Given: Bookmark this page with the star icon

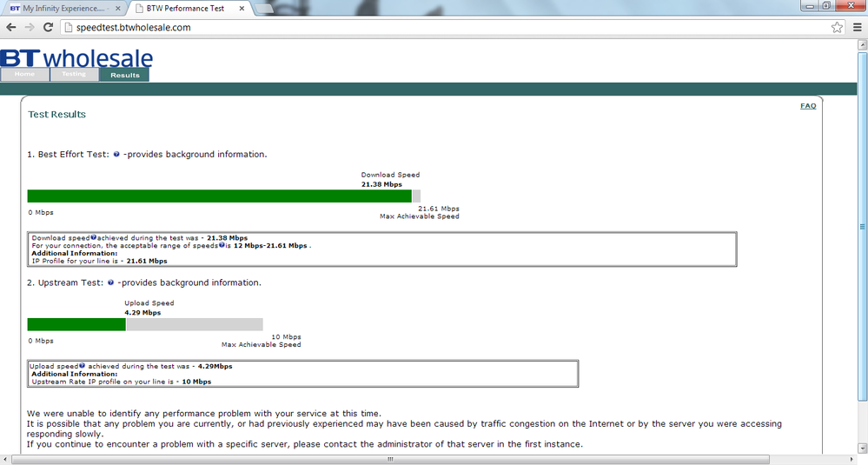Looking at the screenshot, I should [837, 27].
